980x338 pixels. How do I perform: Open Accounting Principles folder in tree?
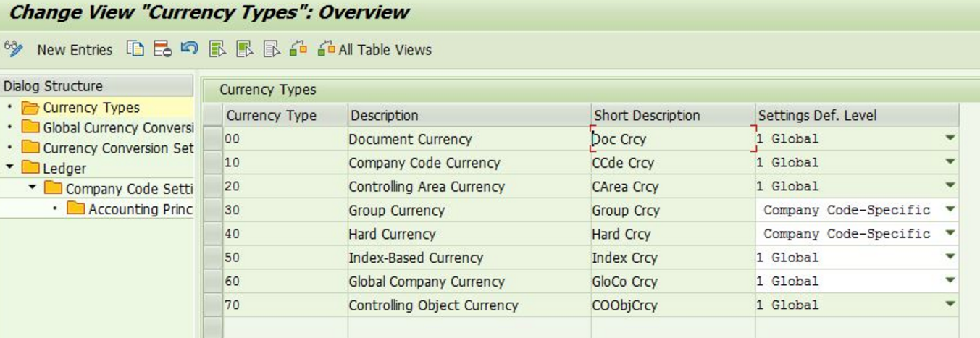(130, 209)
